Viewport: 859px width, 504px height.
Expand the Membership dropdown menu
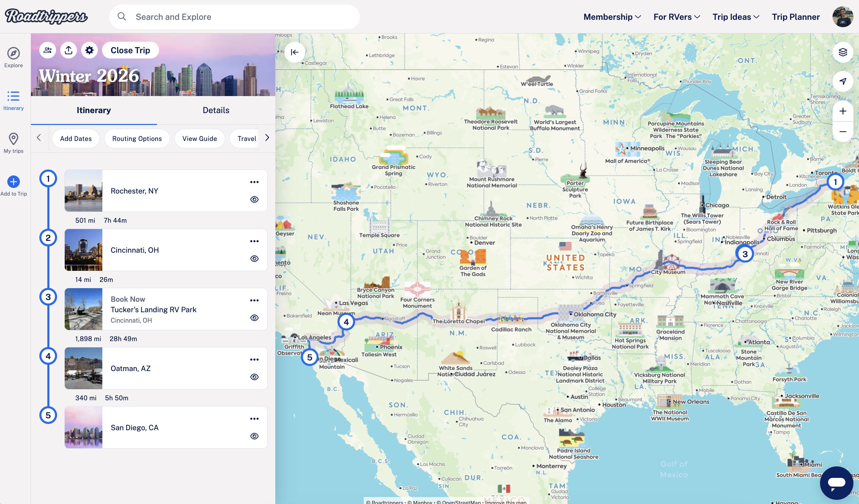(612, 17)
